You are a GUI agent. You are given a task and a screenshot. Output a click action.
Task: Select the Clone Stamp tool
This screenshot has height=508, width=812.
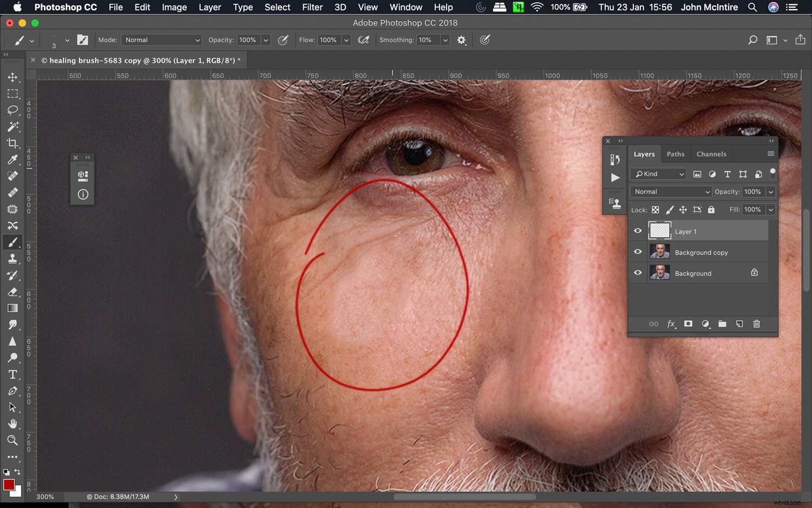(x=13, y=258)
